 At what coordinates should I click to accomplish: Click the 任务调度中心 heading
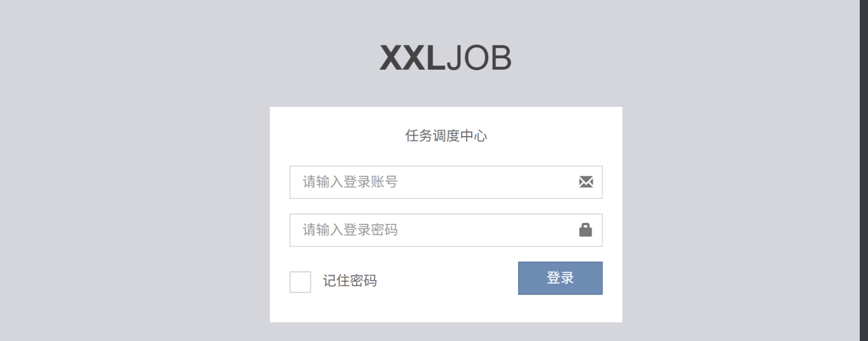446,136
